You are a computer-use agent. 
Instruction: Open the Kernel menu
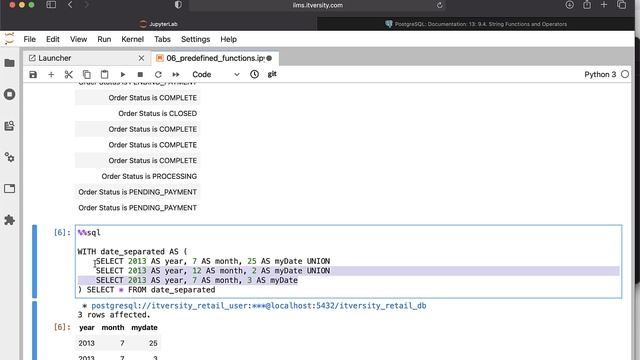(x=132, y=39)
